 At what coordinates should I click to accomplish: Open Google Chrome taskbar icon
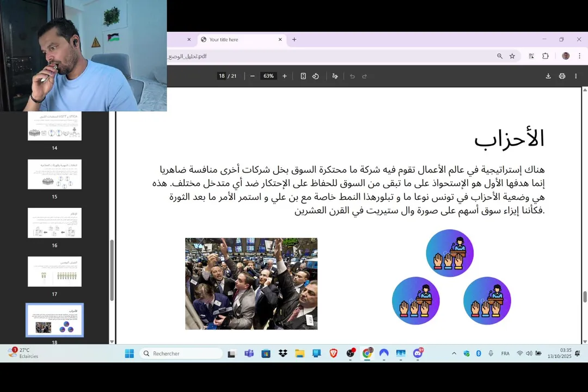pyautogui.click(x=367, y=353)
